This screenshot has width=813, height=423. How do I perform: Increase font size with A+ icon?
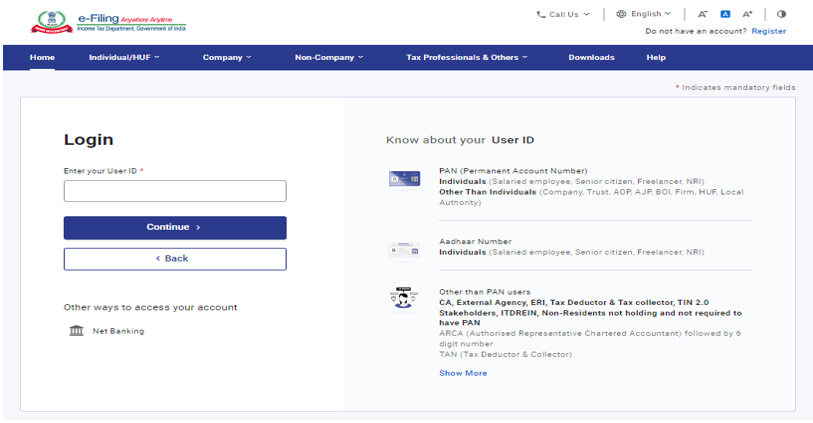tap(747, 14)
